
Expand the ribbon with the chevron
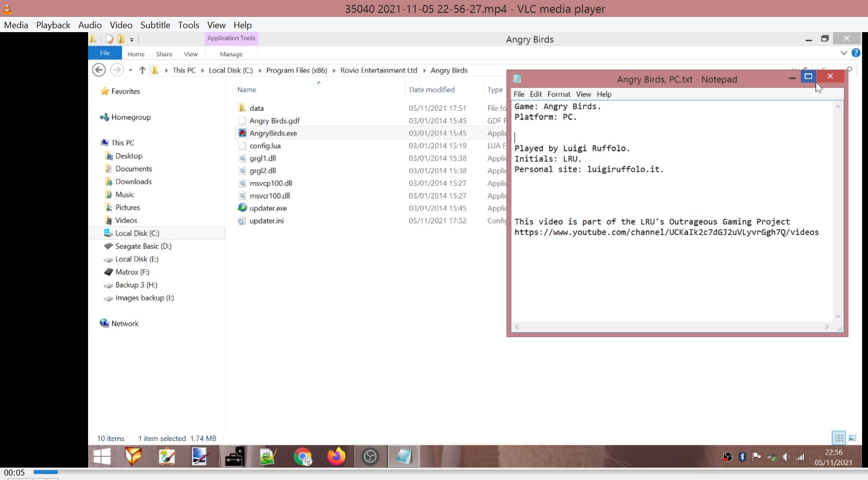[x=844, y=53]
